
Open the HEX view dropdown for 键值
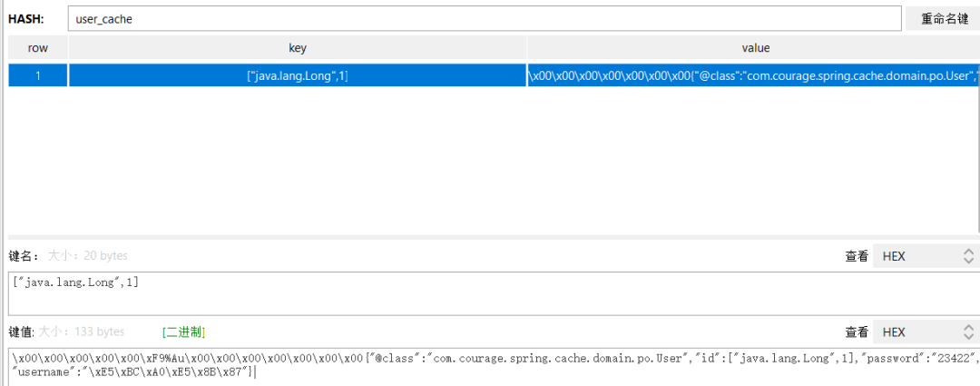(927, 332)
